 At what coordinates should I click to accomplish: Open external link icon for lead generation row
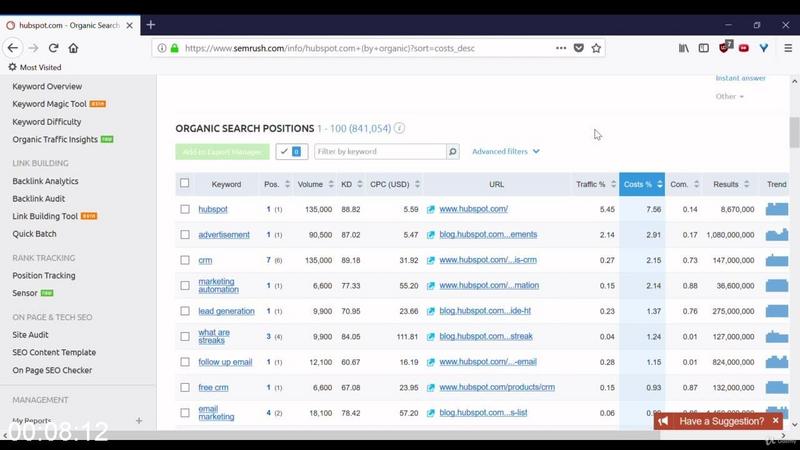click(x=431, y=311)
